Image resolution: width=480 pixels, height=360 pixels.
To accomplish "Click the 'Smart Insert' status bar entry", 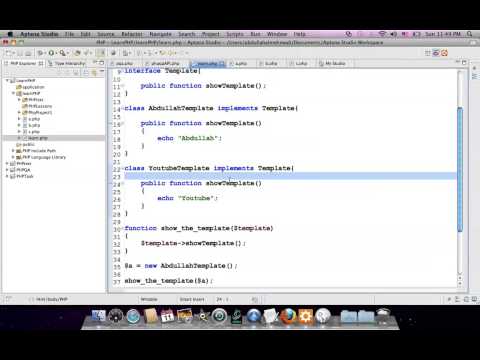I will [192, 299].
